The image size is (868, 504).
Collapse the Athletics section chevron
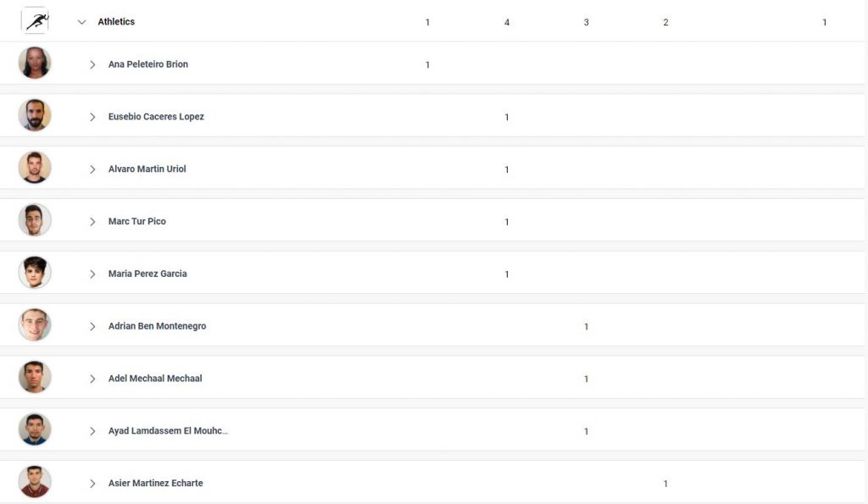[x=82, y=22]
